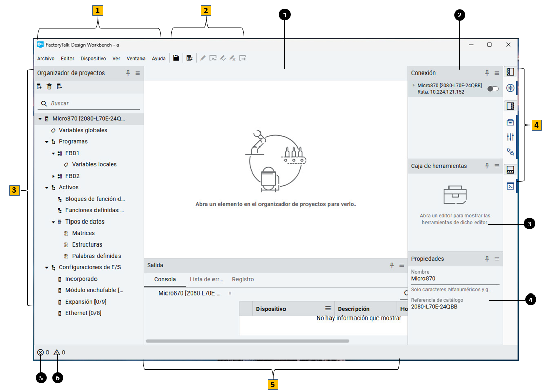Select Funciones definidas tree item

click(94, 210)
